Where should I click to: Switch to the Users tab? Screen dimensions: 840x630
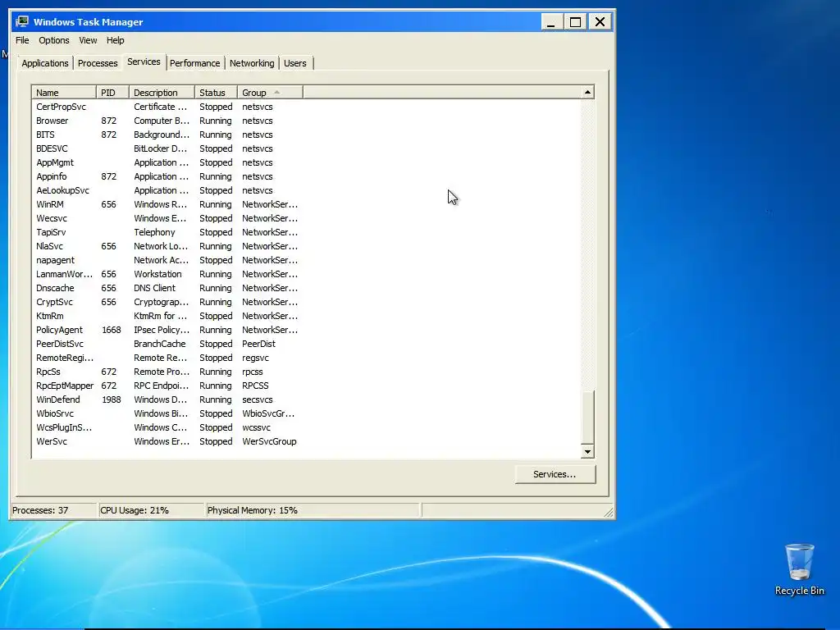[295, 63]
